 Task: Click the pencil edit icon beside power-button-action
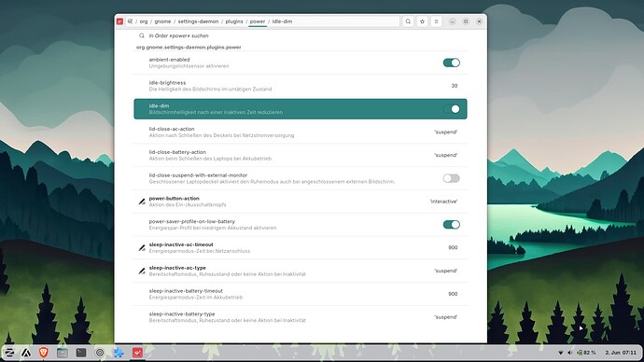[142, 202]
